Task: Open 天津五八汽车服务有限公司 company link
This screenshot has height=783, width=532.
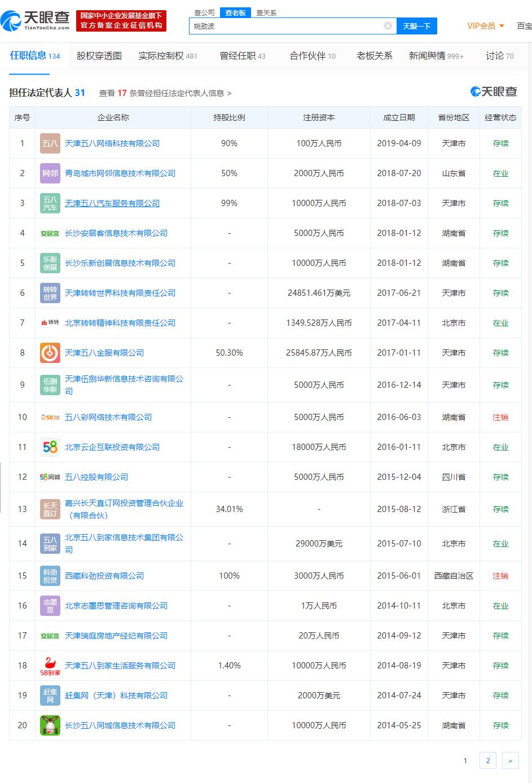Action: pos(112,203)
